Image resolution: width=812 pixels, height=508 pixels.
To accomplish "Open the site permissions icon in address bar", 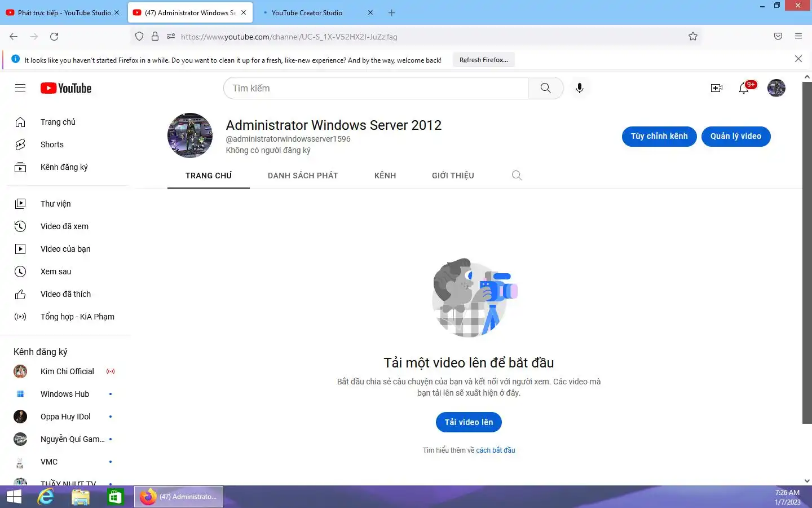I will click(x=171, y=37).
